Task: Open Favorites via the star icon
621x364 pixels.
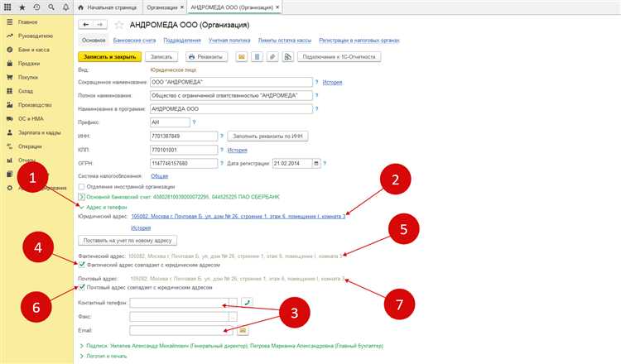Action: [x=22, y=7]
